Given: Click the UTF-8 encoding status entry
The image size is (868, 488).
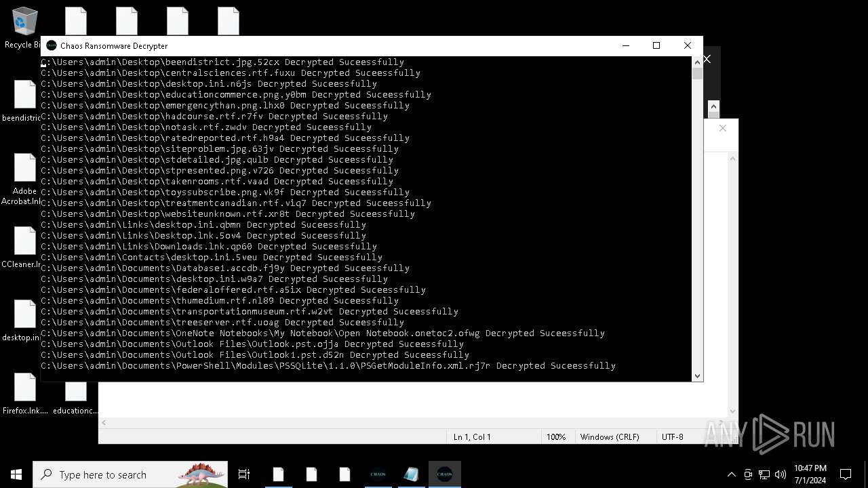Looking at the screenshot, I should [x=673, y=437].
